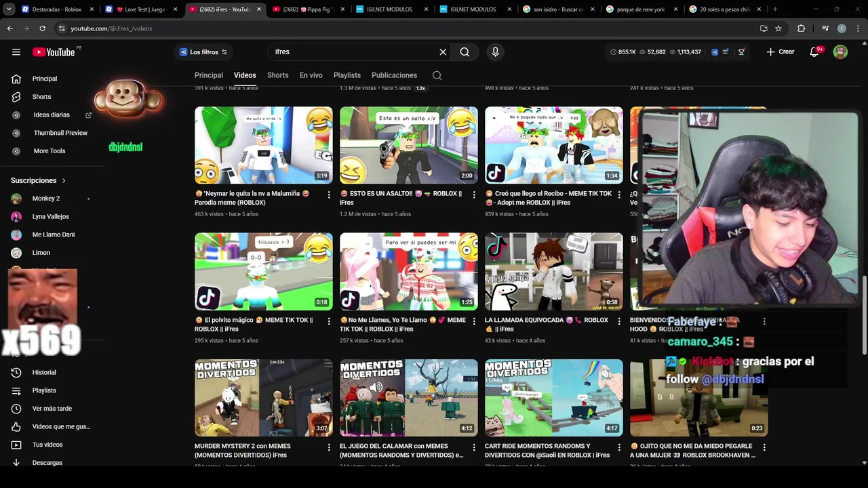868x488 pixels.
Task: Play Neymar le quita la nv video thumbnail
Action: pyautogui.click(x=264, y=145)
